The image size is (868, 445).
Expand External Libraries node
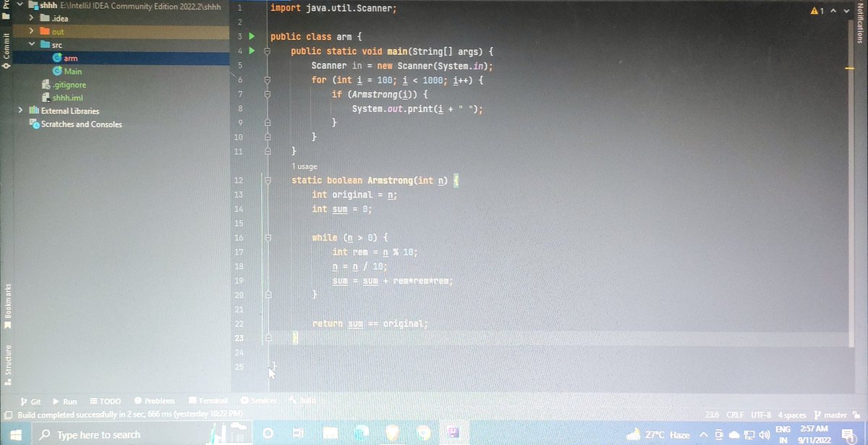coord(21,111)
